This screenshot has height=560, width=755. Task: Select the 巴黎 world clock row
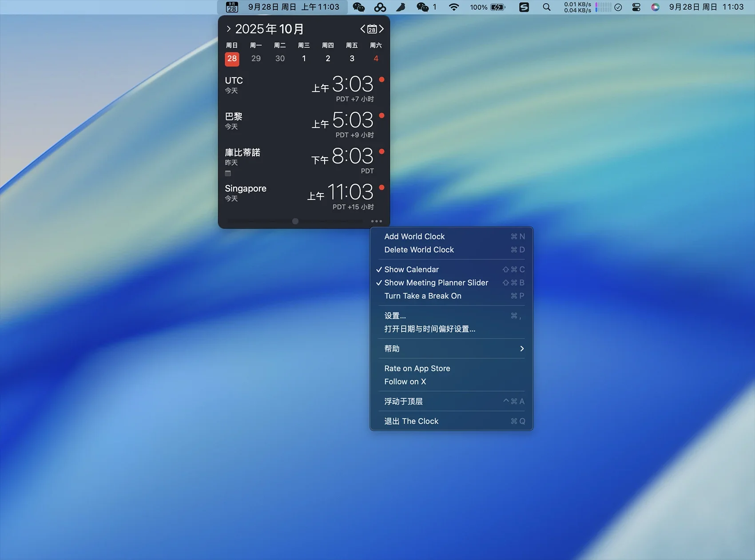(304, 124)
